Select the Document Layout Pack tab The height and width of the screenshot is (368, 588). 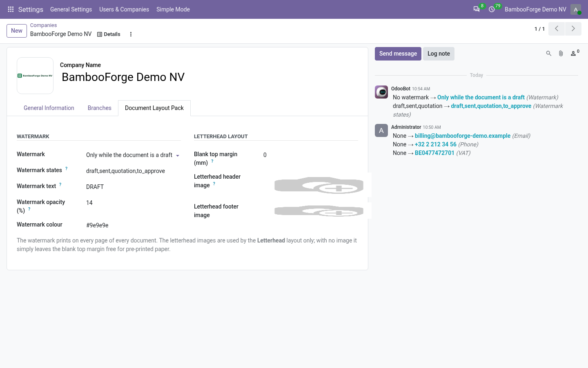pos(154,108)
